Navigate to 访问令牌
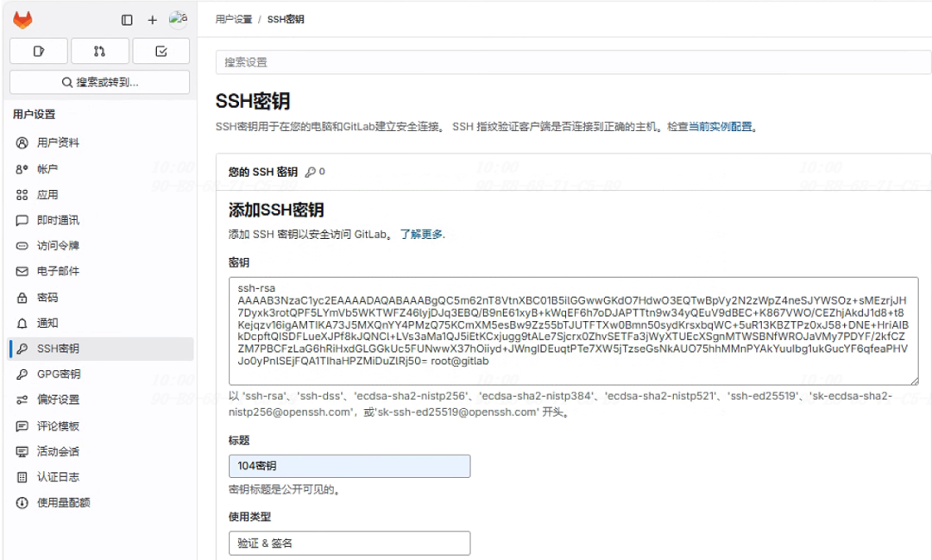The image size is (932, 560). click(58, 246)
